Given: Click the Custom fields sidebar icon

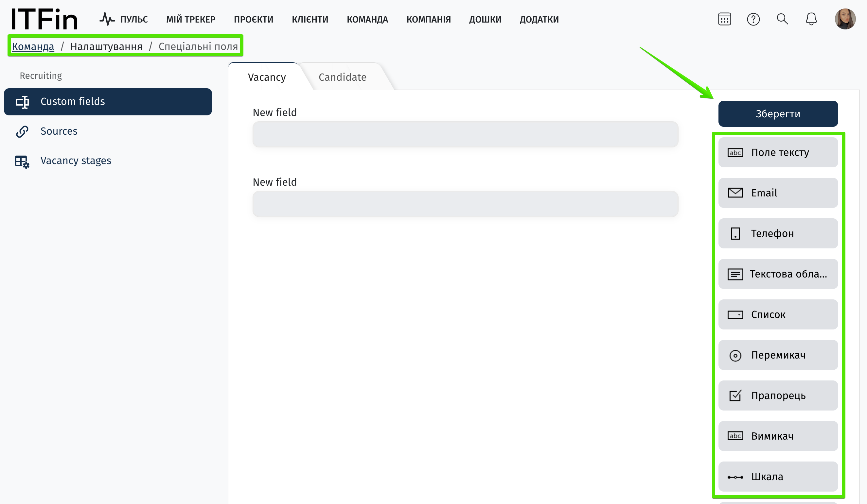Looking at the screenshot, I should pos(22,102).
